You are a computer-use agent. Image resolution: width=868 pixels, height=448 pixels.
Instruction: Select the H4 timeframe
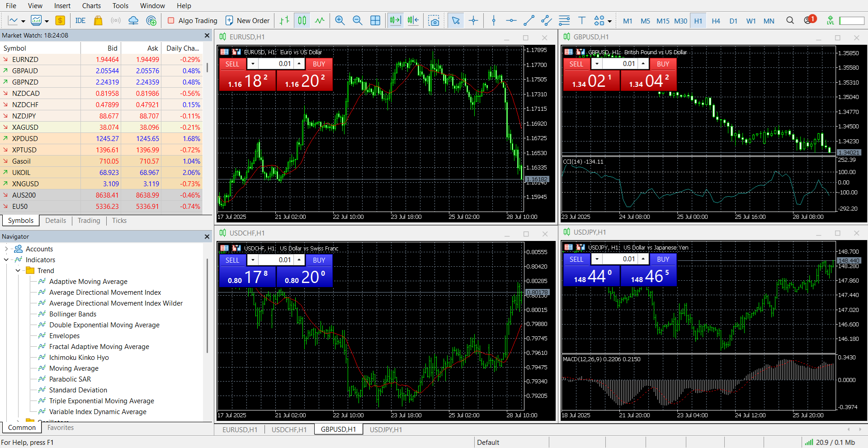(716, 21)
